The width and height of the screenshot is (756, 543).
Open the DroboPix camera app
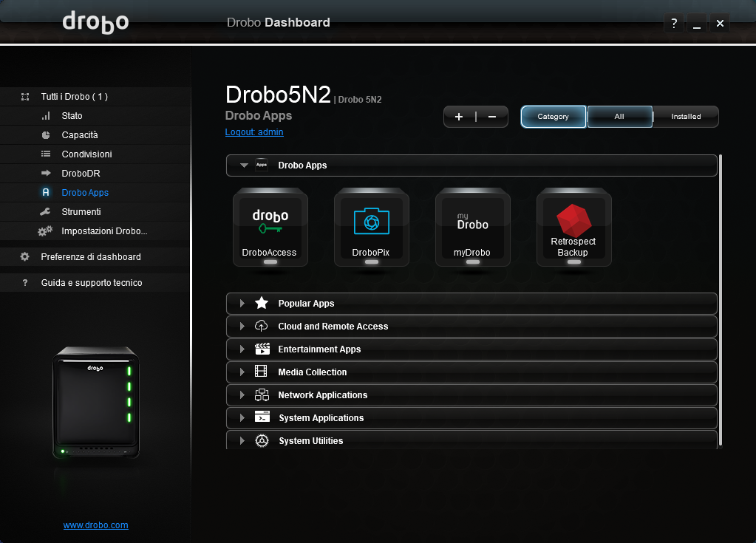coord(371,226)
